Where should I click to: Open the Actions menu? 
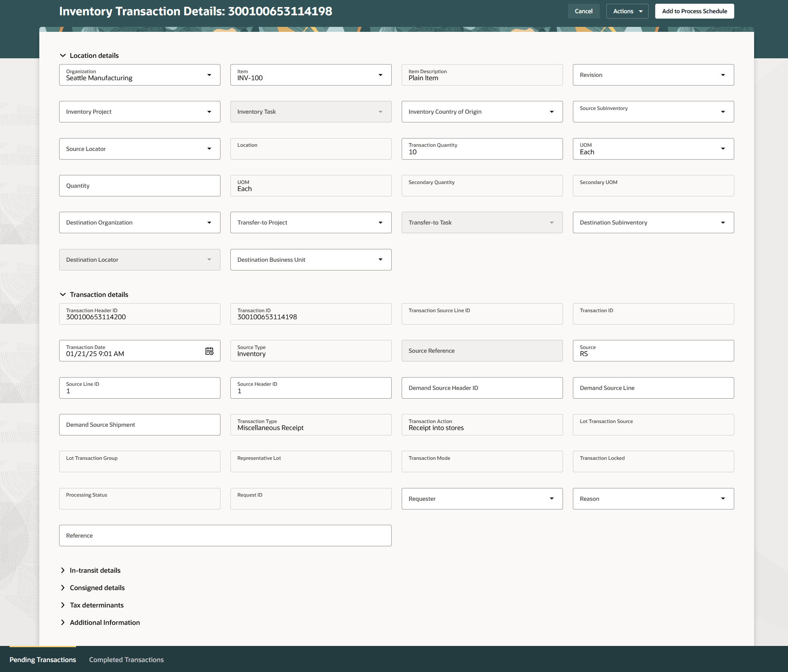(627, 11)
